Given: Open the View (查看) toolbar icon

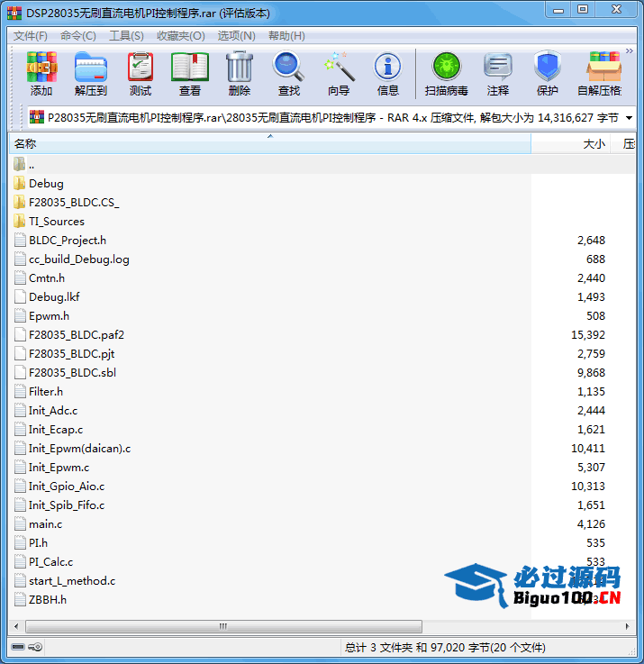Looking at the screenshot, I should click(190, 73).
